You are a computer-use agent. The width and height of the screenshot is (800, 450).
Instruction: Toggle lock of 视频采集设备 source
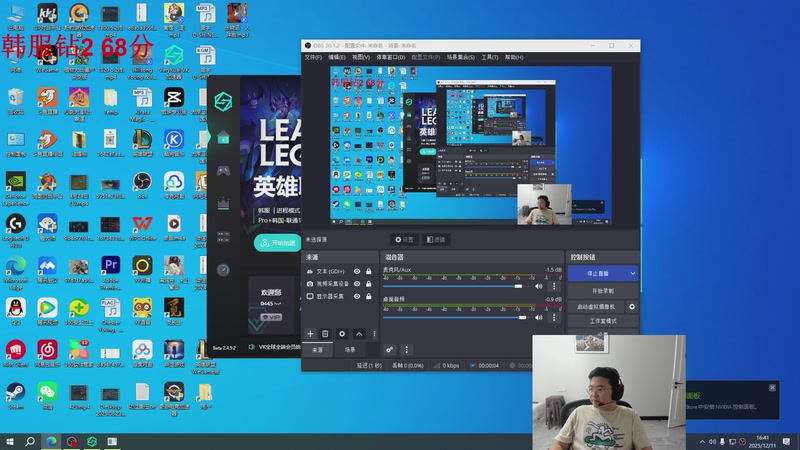pyautogui.click(x=368, y=284)
